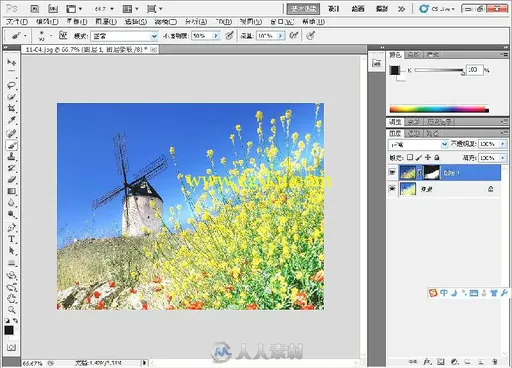Select the Move tool
This screenshot has width=512, height=368.
[12, 63]
